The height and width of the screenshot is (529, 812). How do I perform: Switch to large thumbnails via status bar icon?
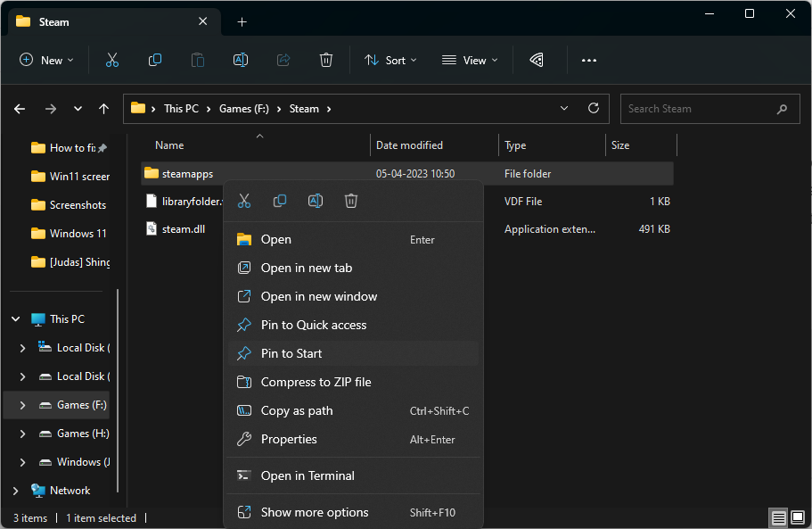[796, 517]
